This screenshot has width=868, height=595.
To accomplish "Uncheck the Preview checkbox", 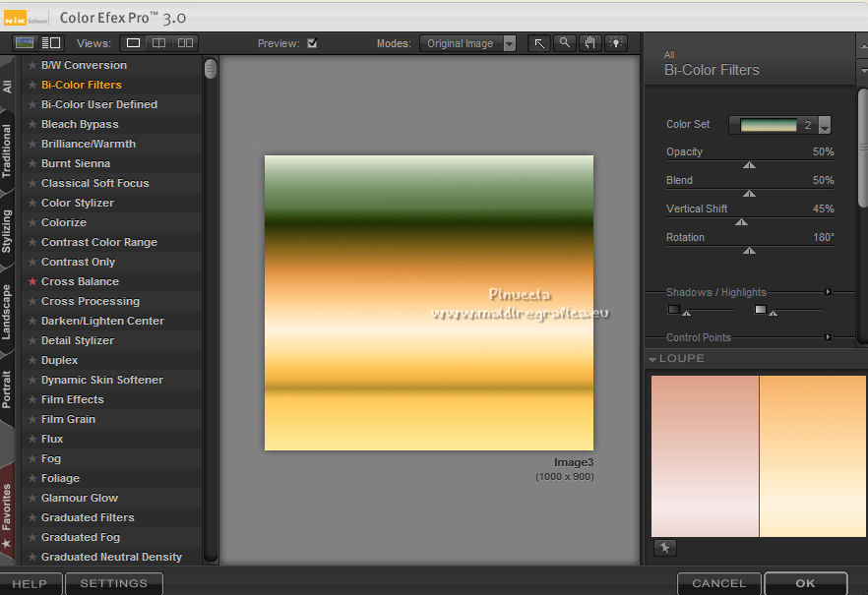I will tap(312, 43).
